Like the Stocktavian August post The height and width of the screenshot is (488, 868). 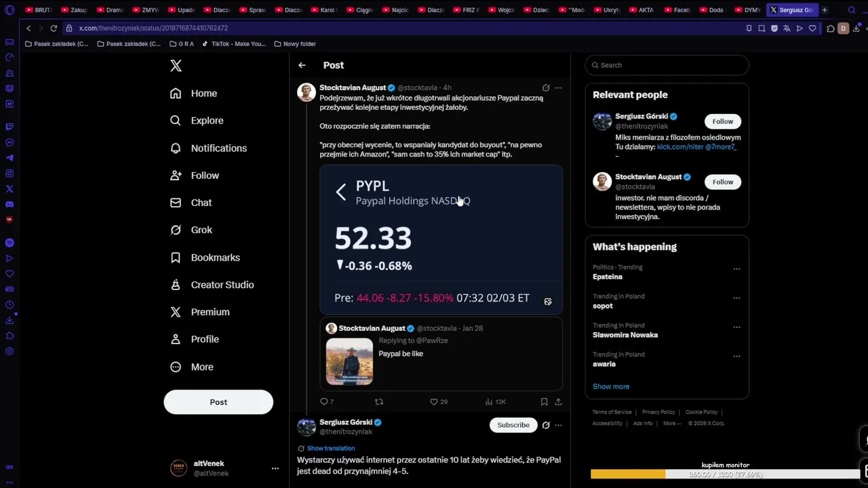point(434,402)
